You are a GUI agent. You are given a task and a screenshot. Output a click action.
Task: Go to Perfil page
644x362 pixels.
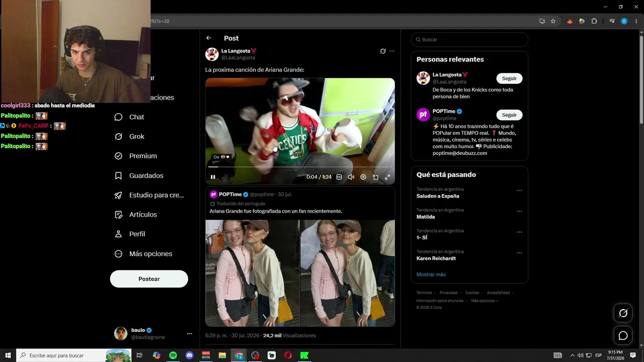click(130, 234)
